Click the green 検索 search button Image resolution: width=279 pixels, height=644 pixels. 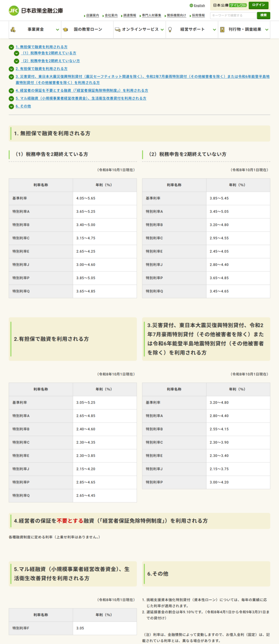pyautogui.click(x=264, y=15)
